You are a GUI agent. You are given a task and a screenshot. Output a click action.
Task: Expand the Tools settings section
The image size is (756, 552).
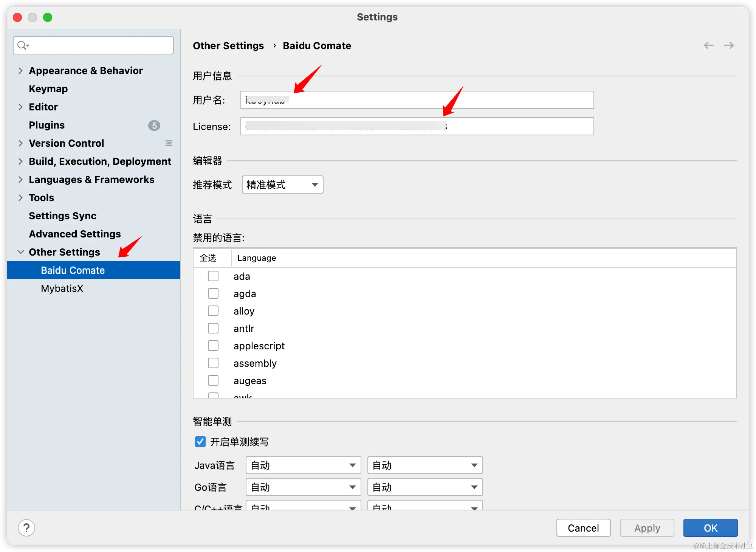pyautogui.click(x=20, y=198)
